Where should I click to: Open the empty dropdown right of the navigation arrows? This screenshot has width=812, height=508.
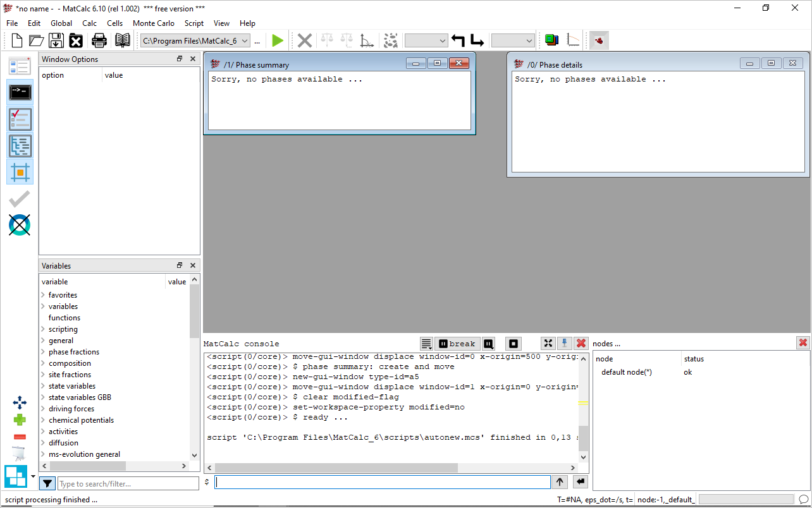pyautogui.click(x=513, y=40)
